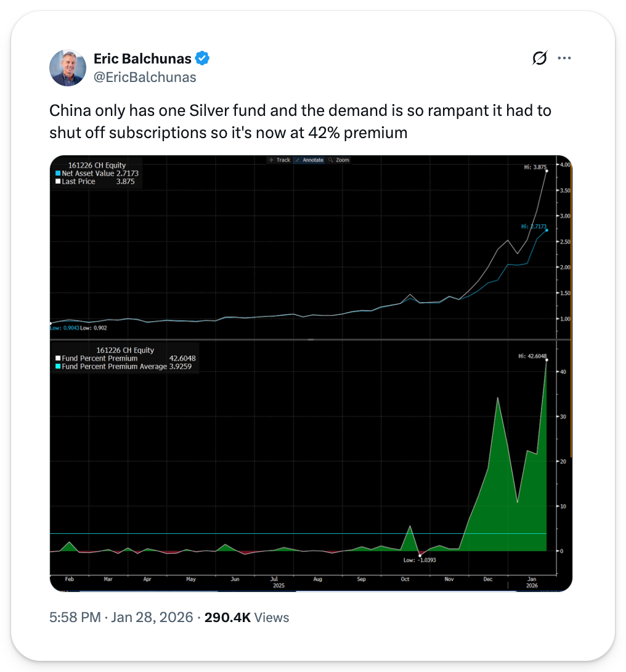This screenshot has width=626, height=672.
Task: Select the Track tool in chart toolbar
Action: (280, 160)
